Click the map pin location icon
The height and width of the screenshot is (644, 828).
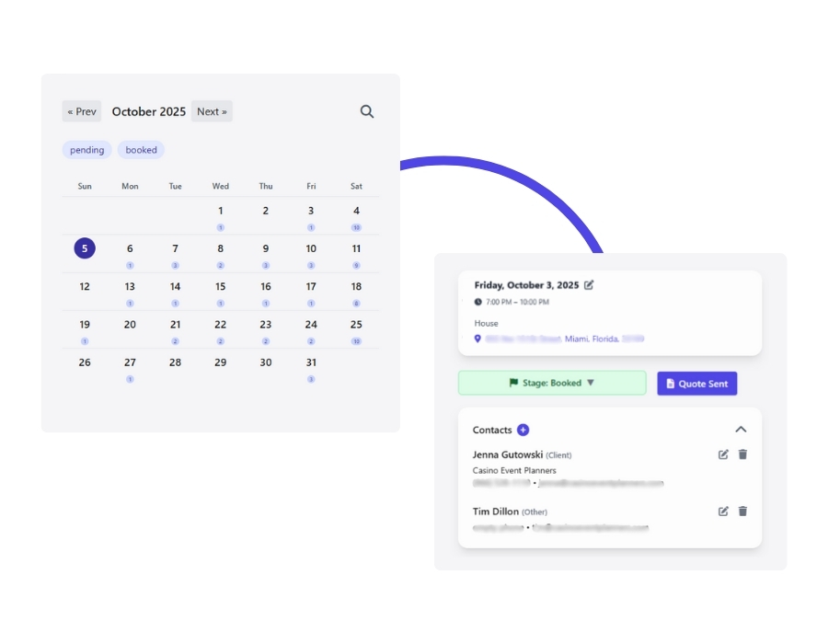[x=477, y=339]
